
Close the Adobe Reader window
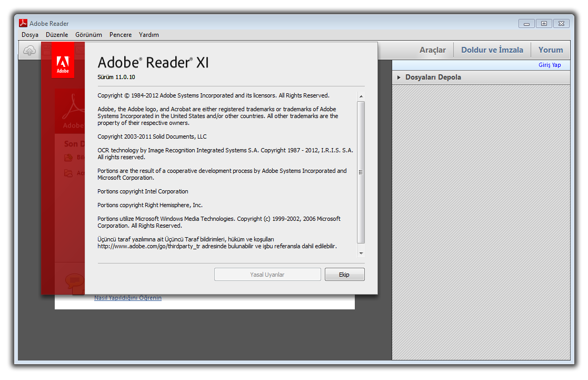click(x=561, y=24)
